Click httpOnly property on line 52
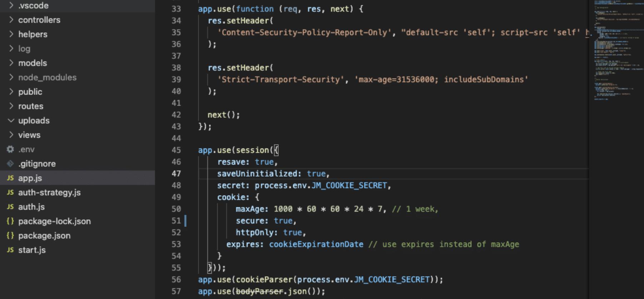The image size is (644, 299). [254, 232]
